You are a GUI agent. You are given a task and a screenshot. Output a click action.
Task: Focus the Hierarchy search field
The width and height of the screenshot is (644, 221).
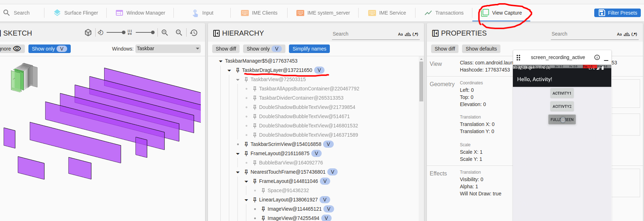click(363, 34)
